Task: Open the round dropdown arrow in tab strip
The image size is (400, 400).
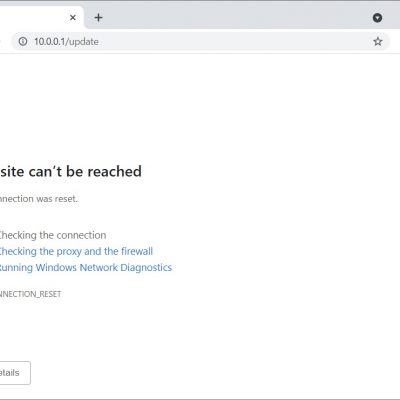Action: (x=377, y=18)
